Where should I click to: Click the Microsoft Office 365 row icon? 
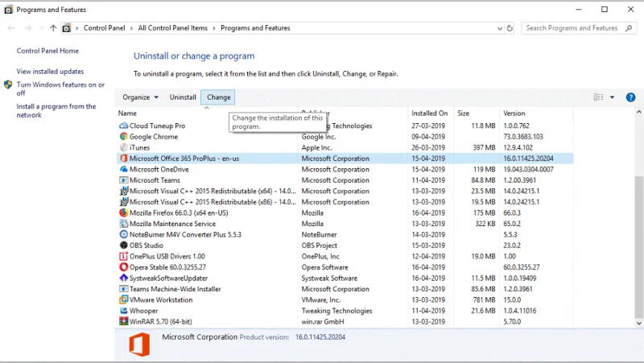123,158
